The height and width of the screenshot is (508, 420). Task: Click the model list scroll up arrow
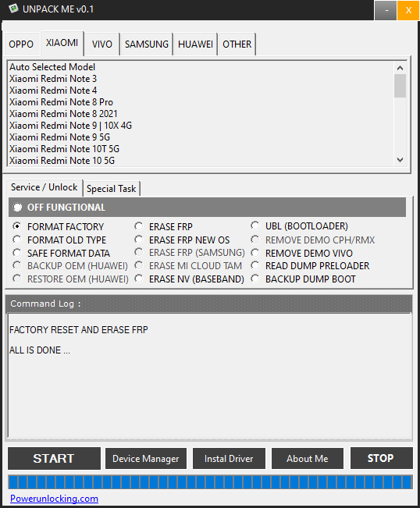point(400,68)
